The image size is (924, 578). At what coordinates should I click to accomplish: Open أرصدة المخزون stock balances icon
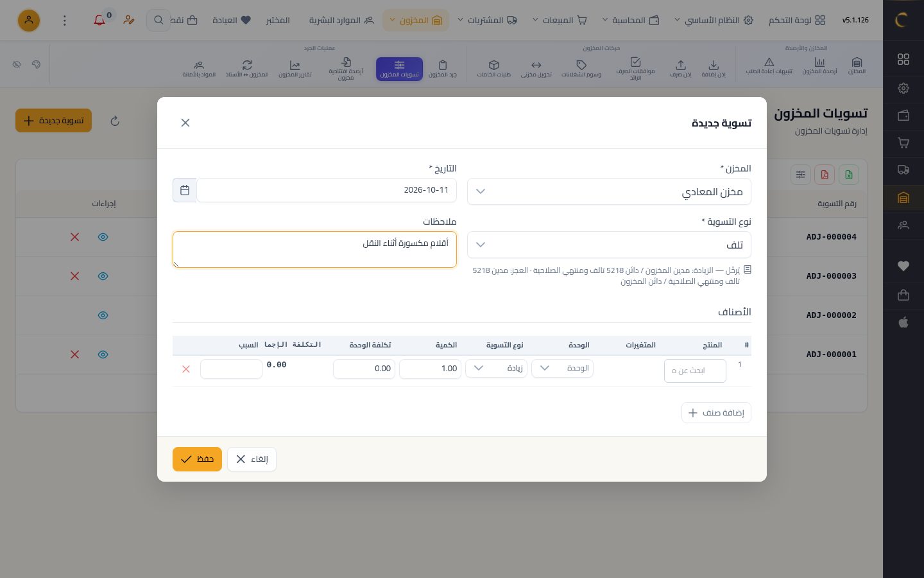click(819, 66)
